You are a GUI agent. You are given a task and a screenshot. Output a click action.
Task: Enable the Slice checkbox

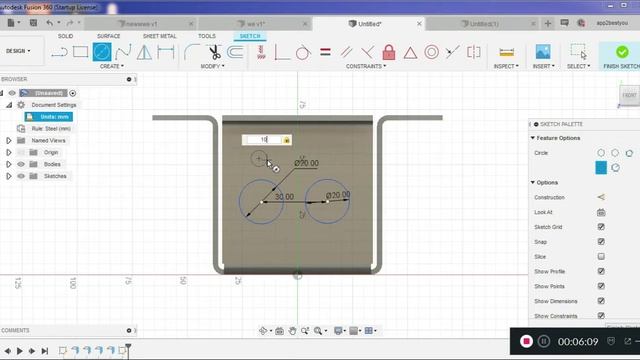[x=601, y=256]
